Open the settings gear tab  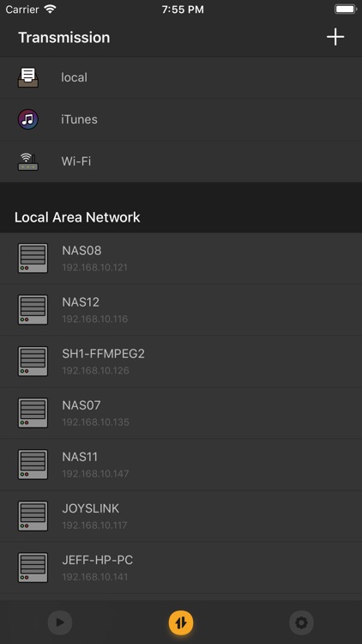(x=301, y=623)
